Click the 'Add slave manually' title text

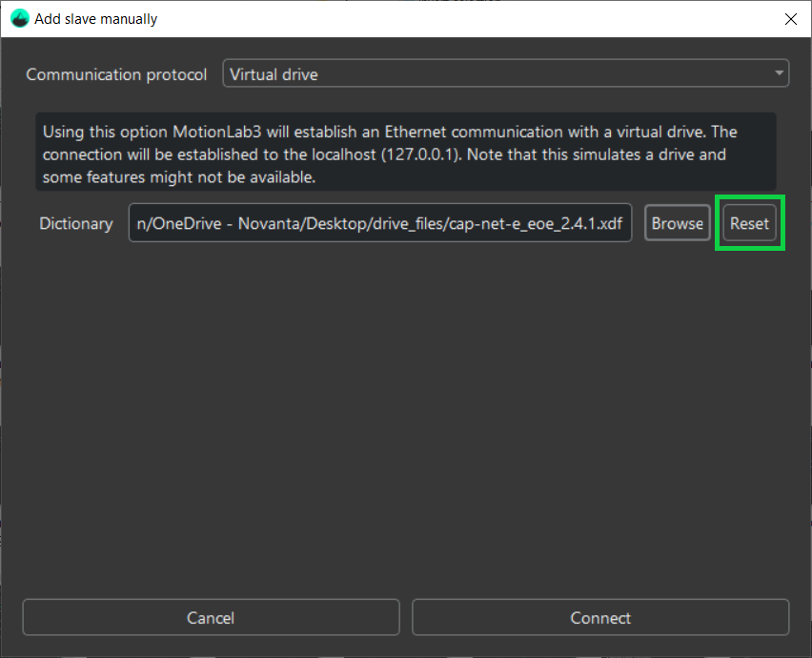(96, 19)
